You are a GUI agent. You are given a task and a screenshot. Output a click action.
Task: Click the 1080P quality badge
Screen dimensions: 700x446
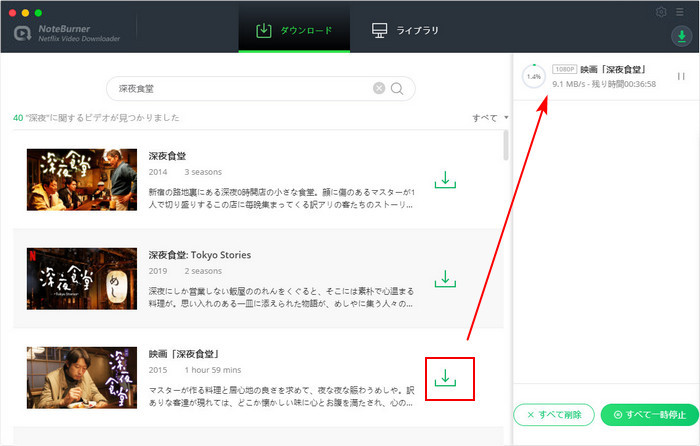click(565, 69)
